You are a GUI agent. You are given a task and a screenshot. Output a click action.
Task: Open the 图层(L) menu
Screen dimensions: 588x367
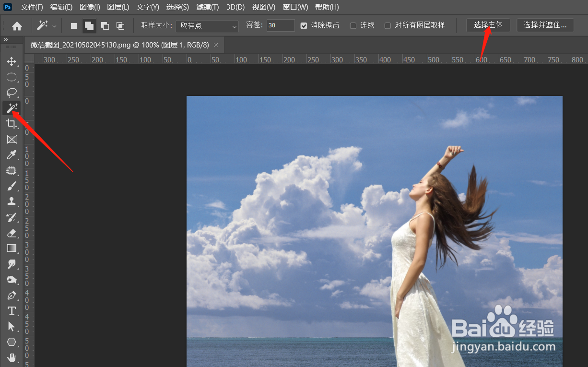tap(118, 7)
